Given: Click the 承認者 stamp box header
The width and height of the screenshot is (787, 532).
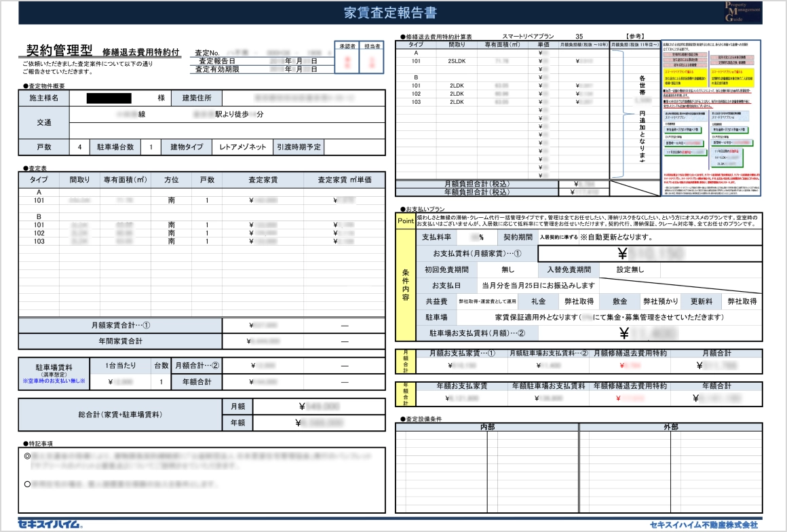Looking at the screenshot, I should click(347, 46).
